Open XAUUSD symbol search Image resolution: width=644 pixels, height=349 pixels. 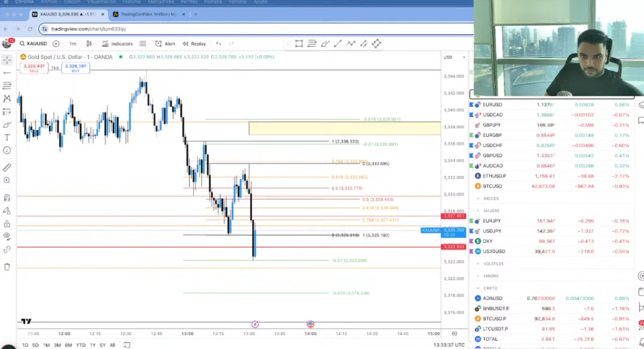[x=33, y=43]
